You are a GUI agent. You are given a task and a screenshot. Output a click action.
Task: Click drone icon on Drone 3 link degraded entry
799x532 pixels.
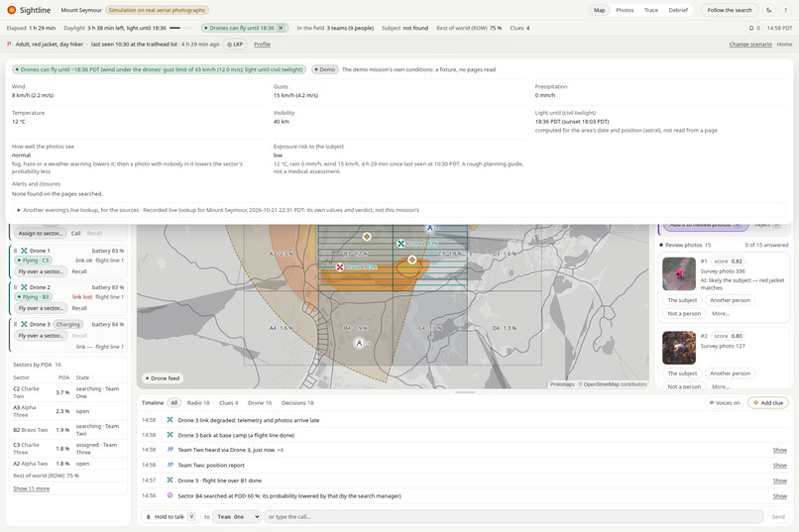coord(170,420)
